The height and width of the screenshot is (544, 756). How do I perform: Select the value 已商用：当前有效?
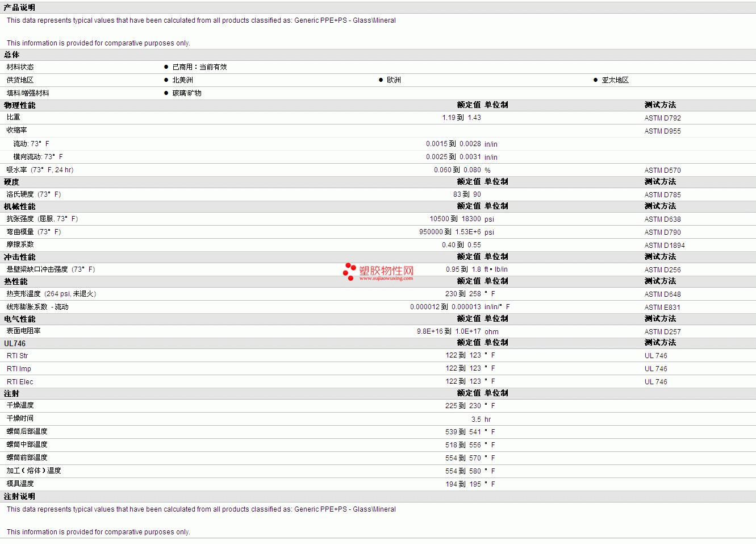pyautogui.click(x=199, y=67)
